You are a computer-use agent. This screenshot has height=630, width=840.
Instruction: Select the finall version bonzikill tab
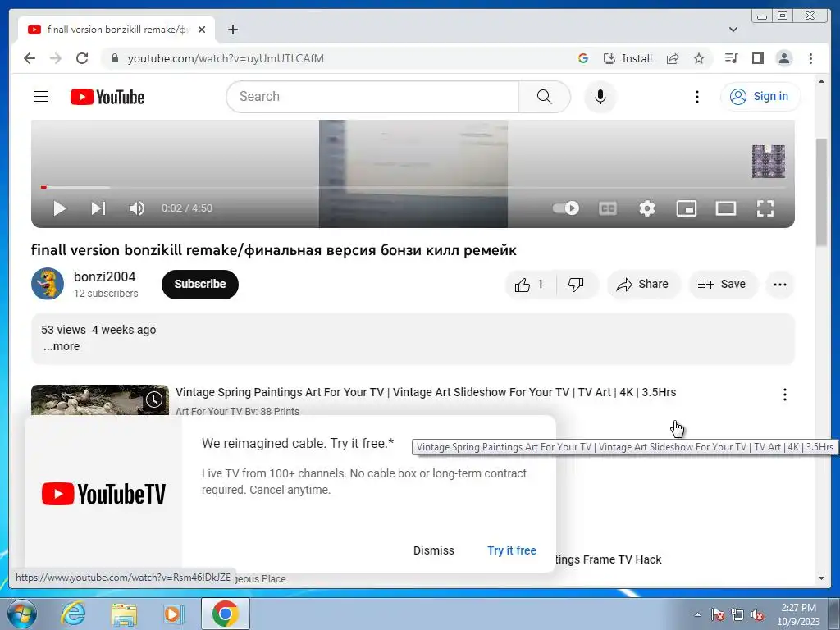point(116,30)
